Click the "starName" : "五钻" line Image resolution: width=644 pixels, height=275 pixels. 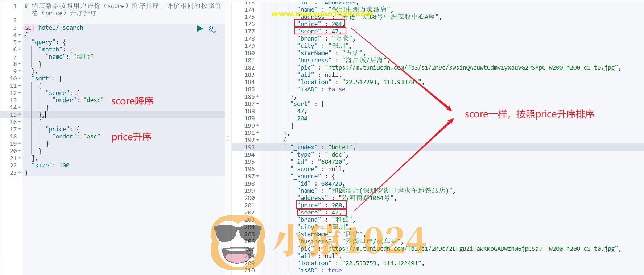click(331, 53)
